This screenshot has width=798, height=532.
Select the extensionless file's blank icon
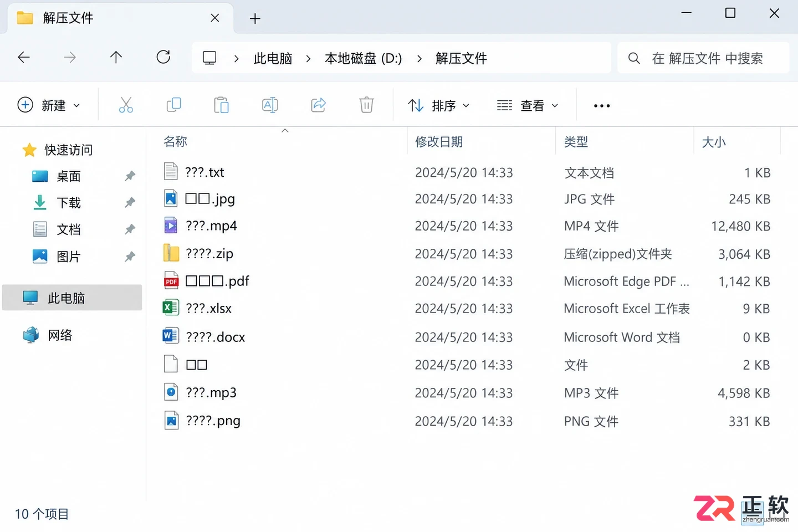171,364
